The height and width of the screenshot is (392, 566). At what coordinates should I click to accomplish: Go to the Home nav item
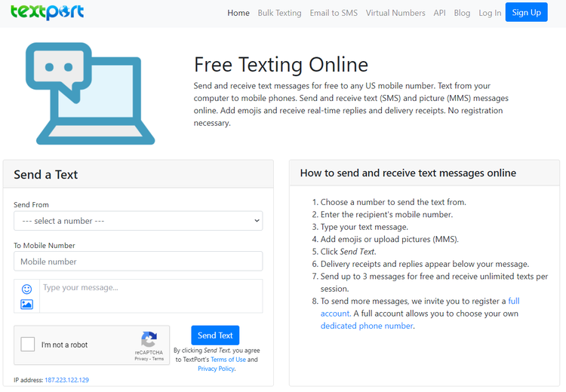(x=238, y=13)
